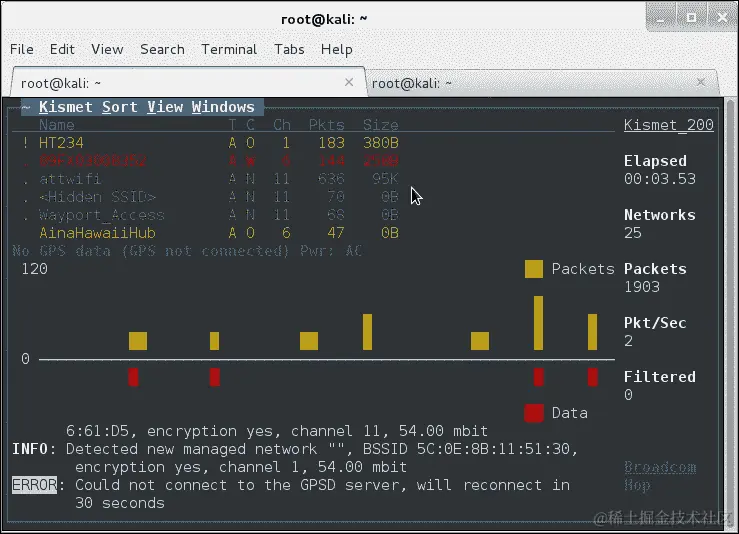Click the Size column header
739x534 pixels.
tap(381, 125)
